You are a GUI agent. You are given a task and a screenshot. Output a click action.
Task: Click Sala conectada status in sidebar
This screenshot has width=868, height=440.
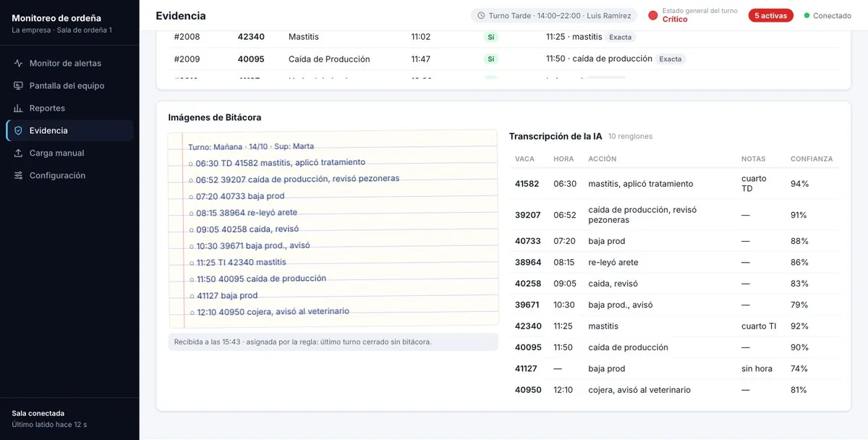click(38, 413)
